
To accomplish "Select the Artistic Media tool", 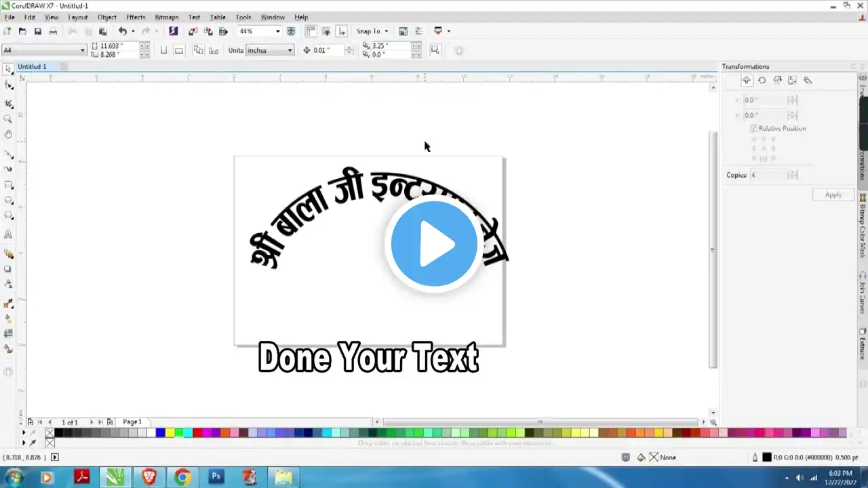I will point(8,169).
